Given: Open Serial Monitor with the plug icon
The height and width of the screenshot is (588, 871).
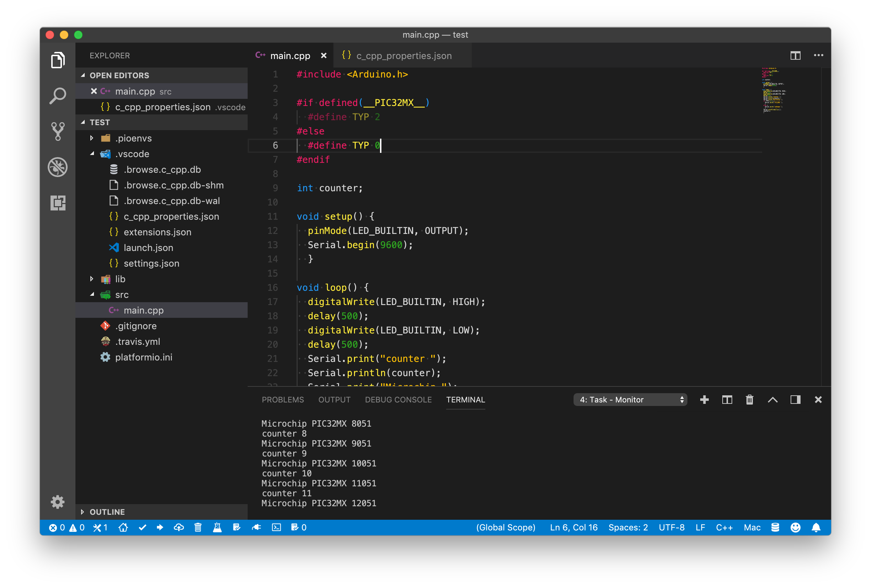Looking at the screenshot, I should click(256, 527).
